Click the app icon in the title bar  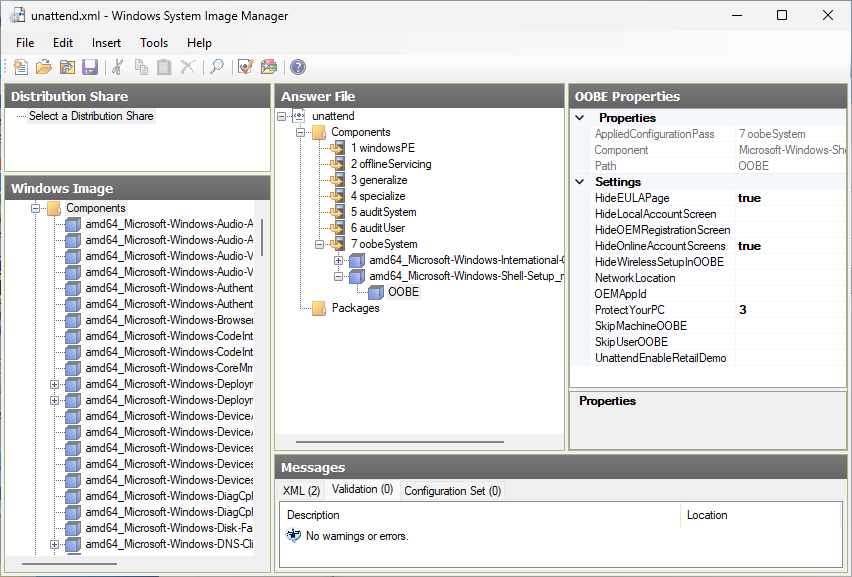pyautogui.click(x=17, y=15)
